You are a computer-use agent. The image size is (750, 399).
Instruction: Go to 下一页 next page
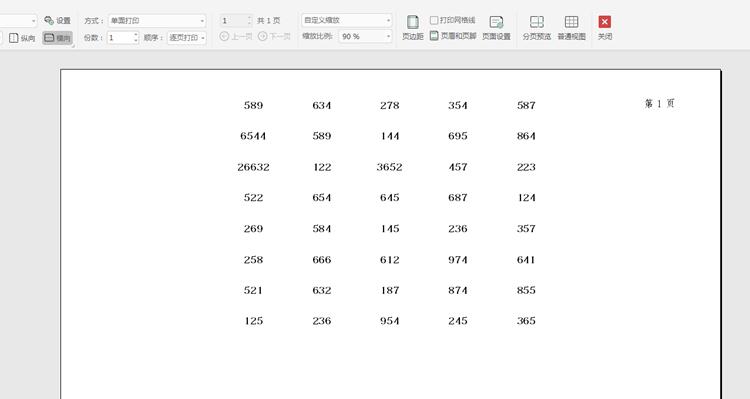click(274, 36)
